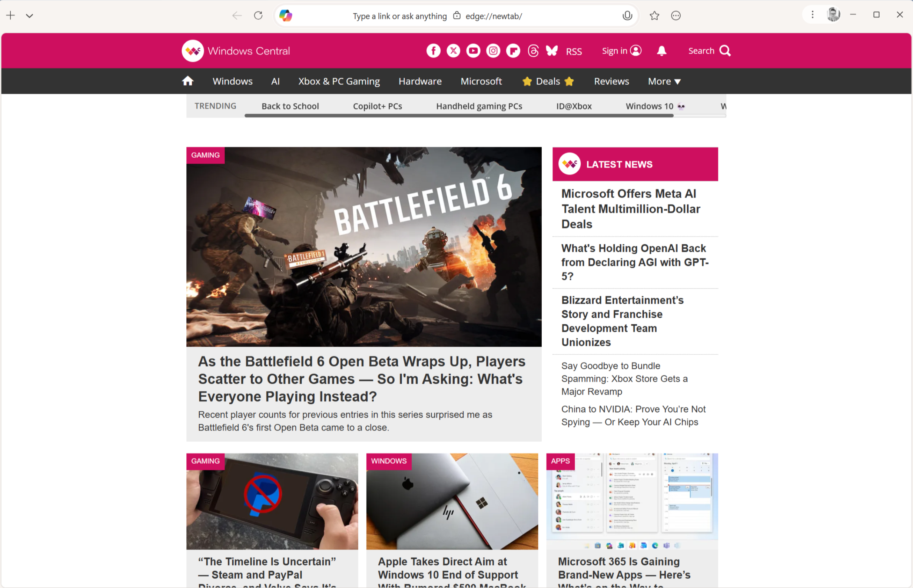Open notifications bell icon
The height and width of the screenshot is (588, 913).
662,51
